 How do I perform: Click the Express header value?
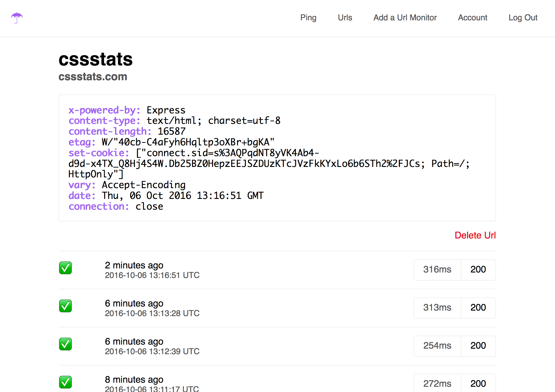coord(166,110)
